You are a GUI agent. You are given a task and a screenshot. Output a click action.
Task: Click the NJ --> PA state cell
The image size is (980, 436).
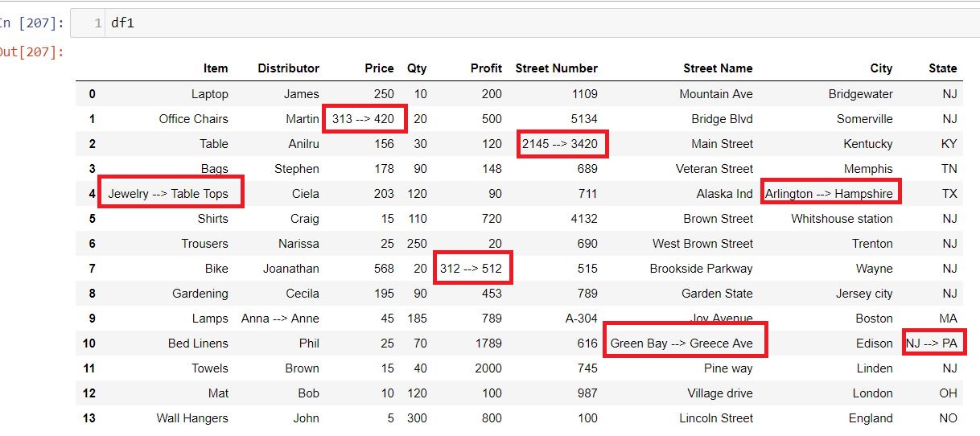(933, 343)
